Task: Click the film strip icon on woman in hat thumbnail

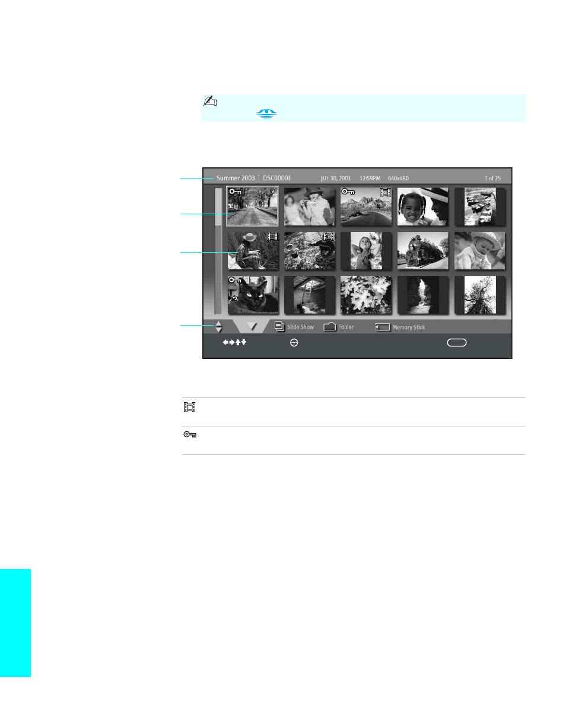Action: (x=272, y=236)
